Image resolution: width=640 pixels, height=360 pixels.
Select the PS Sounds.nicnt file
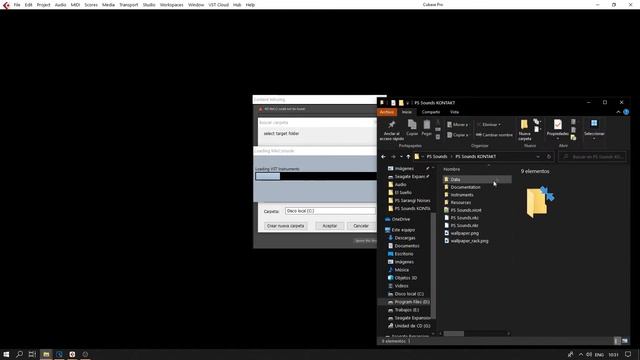(466, 210)
